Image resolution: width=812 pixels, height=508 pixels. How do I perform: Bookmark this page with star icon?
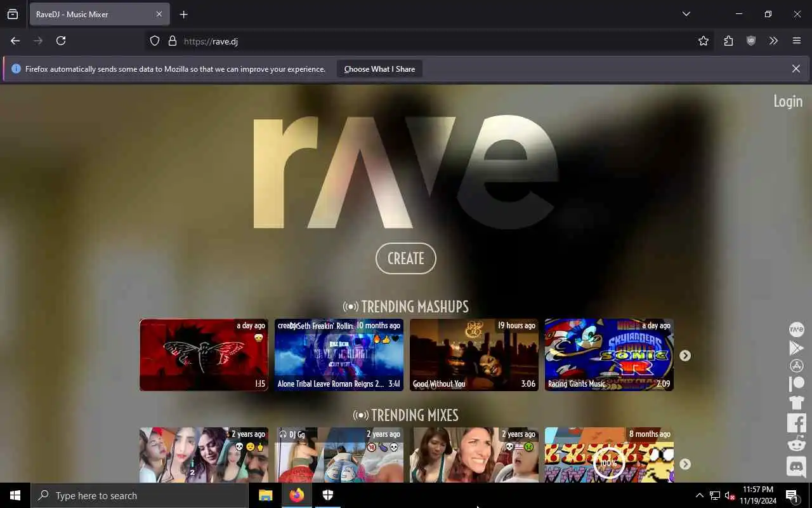pos(704,41)
